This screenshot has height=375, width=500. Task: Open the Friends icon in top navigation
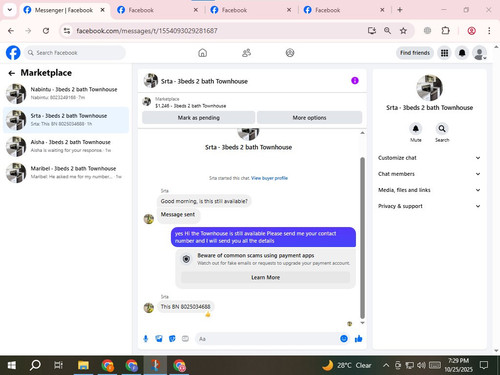(x=246, y=53)
